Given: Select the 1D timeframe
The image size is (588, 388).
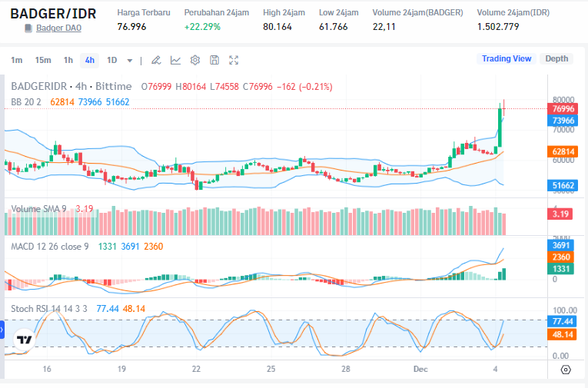Looking at the screenshot, I should (111, 60).
